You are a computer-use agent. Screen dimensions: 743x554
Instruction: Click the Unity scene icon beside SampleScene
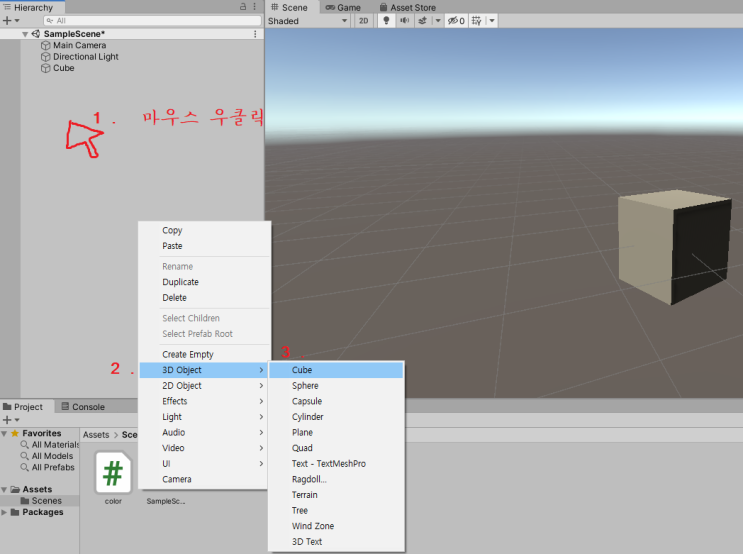tap(36, 34)
